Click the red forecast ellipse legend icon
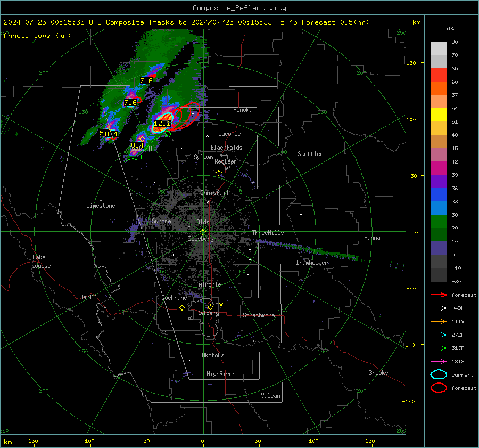This screenshot has width=479, height=448. [439, 388]
